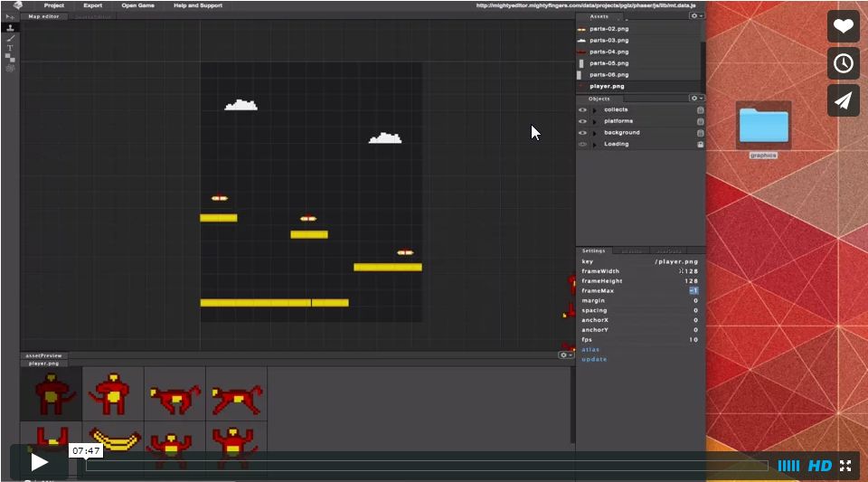This screenshot has width=868, height=482.
Task: Toggle lock on collects layer
Action: point(700,110)
